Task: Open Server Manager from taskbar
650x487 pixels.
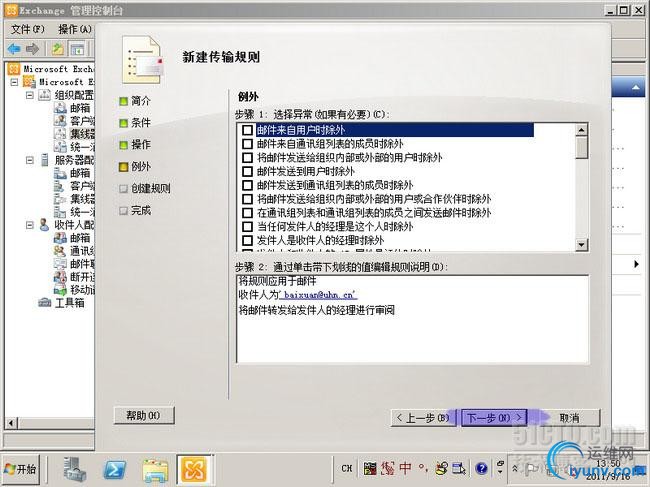Action: pyautogui.click(x=75, y=470)
